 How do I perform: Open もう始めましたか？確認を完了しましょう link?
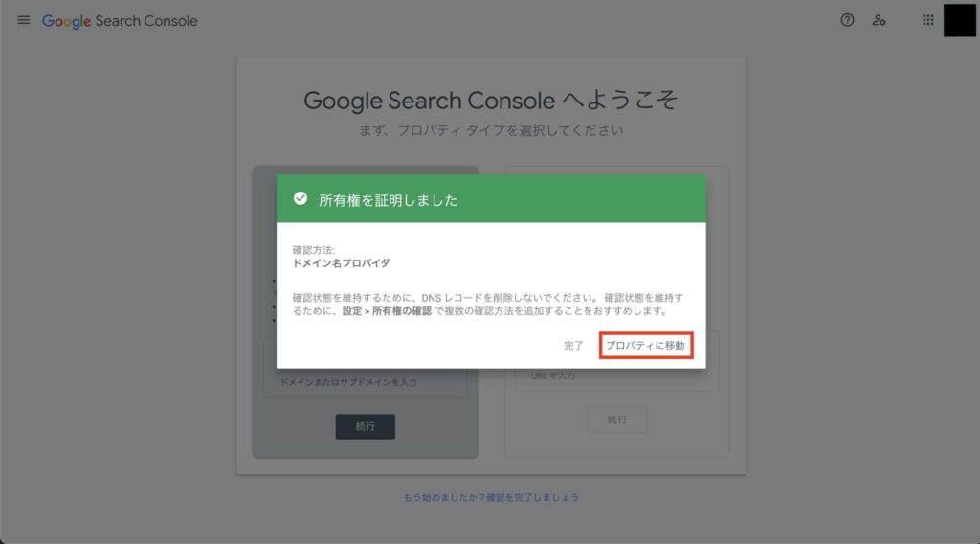(491, 498)
